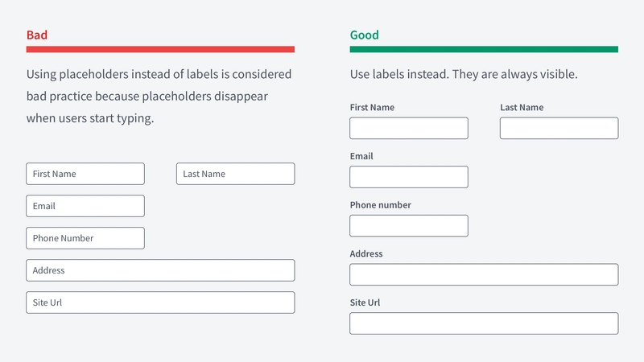
Task: Select the Phone Number placeholder field
Action: point(85,238)
